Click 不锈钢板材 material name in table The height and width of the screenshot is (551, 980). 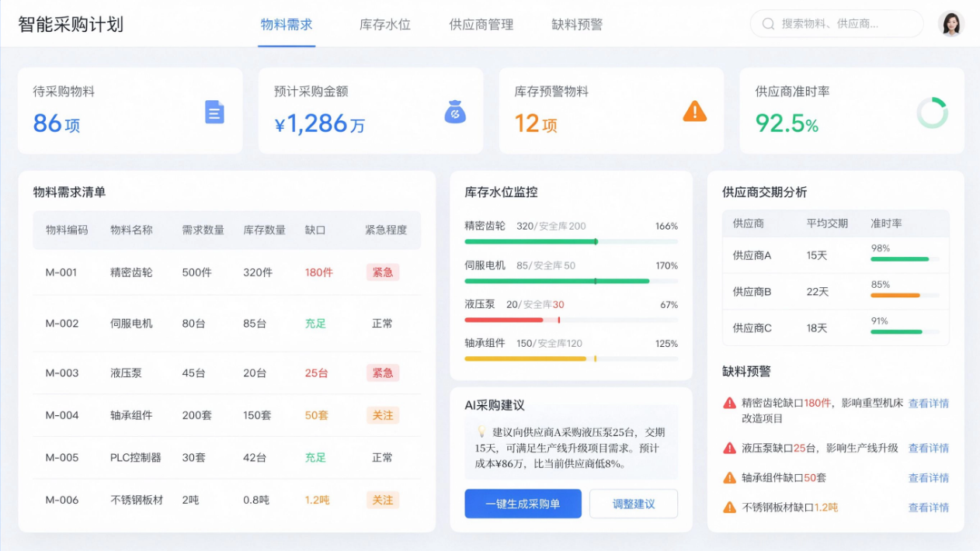pyautogui.click(x=137, y=500)
